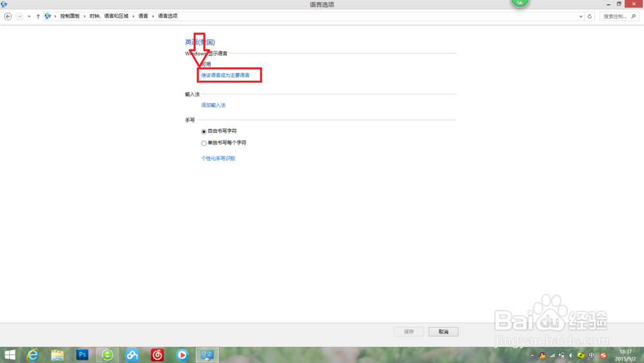Click the Forward navigation arrow
644x363 pixels.
(19, 17)
